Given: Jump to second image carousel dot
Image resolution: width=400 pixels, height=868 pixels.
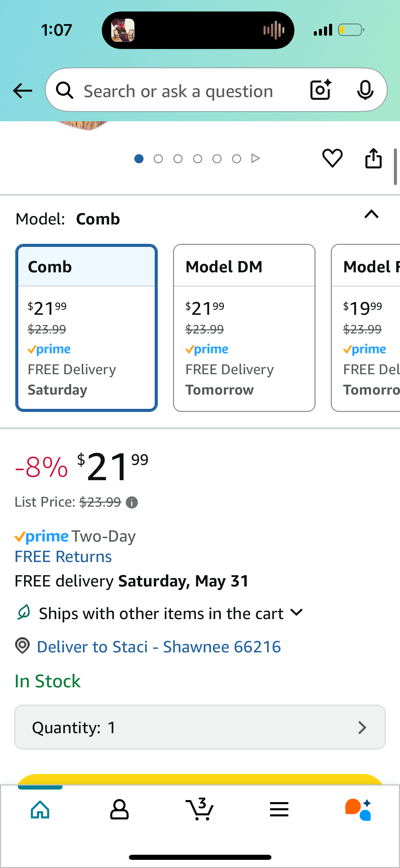Looking at the screenshot, I should pos(158,159).
